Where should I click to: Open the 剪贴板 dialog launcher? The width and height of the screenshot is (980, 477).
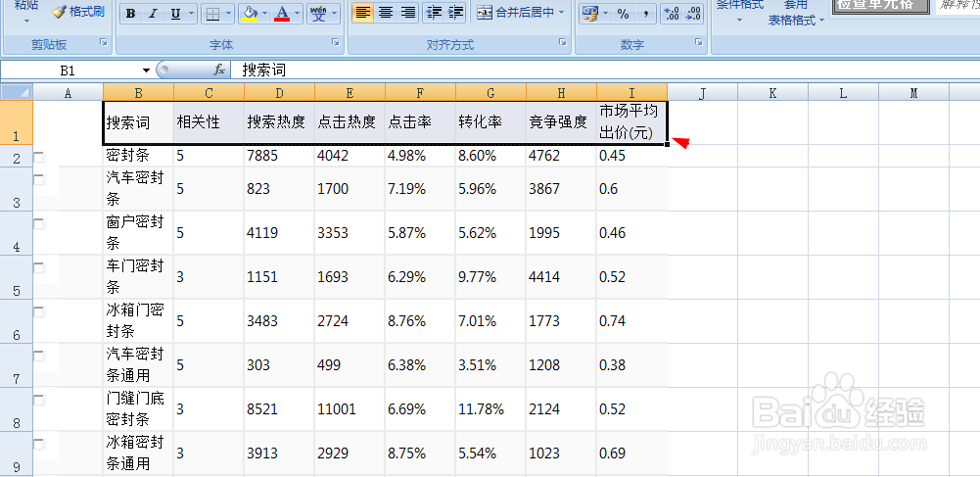tap(103, 42)
